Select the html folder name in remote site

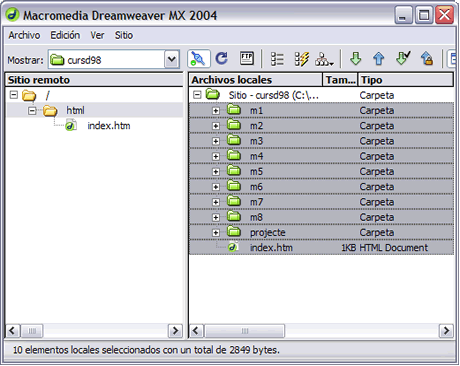(75, 110)
